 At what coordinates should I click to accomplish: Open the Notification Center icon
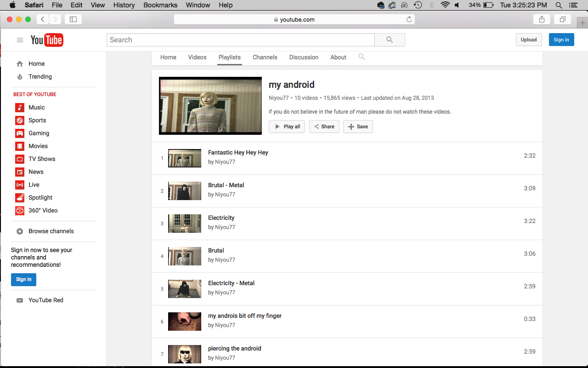[x=573, y=5]
